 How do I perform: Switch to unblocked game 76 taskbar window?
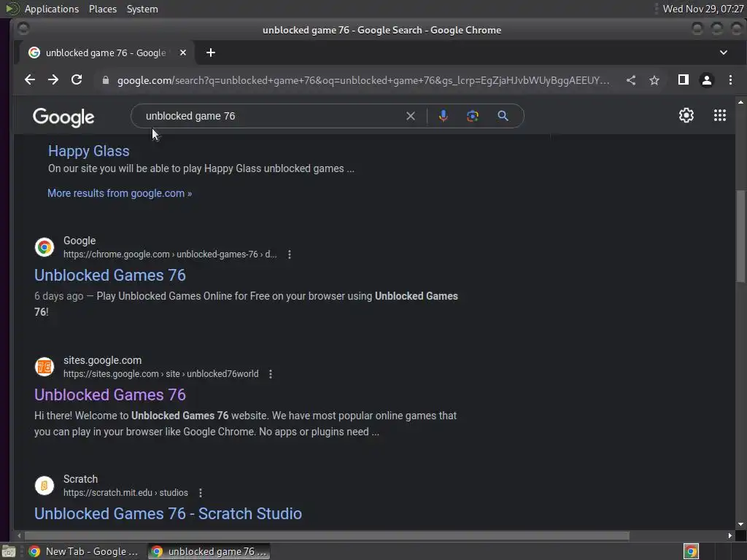click(x=209, y=551)
